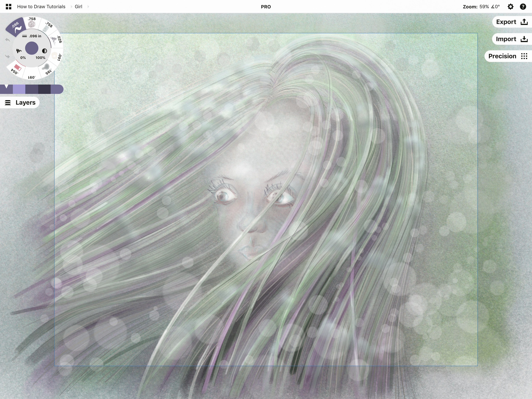Switch to the .026 spatter brush

pyautogui.click(x=54, y=40)
